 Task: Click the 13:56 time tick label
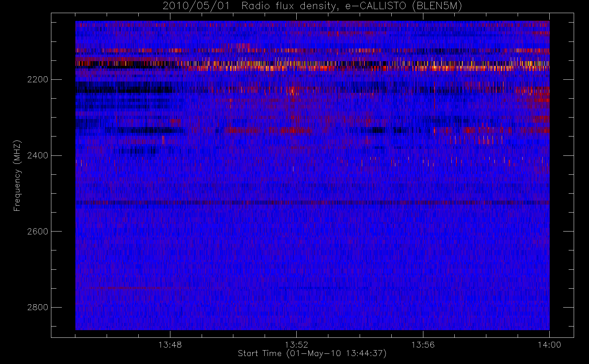point(423,345)
